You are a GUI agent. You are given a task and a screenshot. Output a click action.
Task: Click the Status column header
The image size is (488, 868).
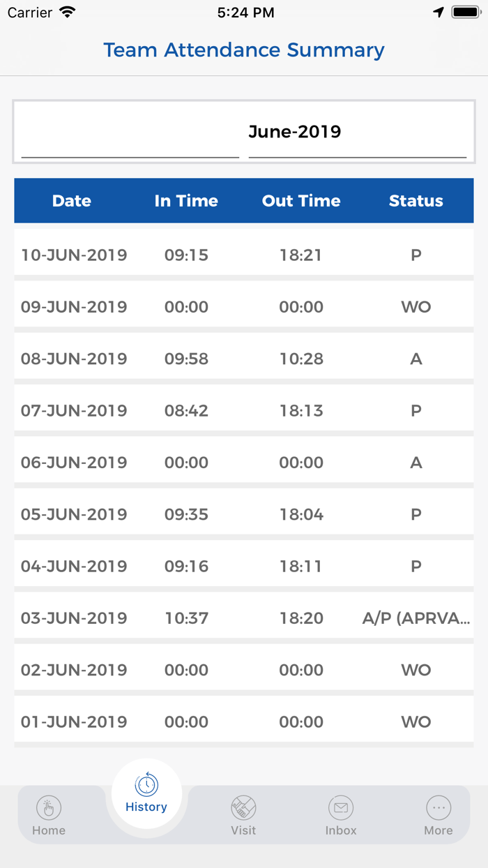click(x=415, y=200)
